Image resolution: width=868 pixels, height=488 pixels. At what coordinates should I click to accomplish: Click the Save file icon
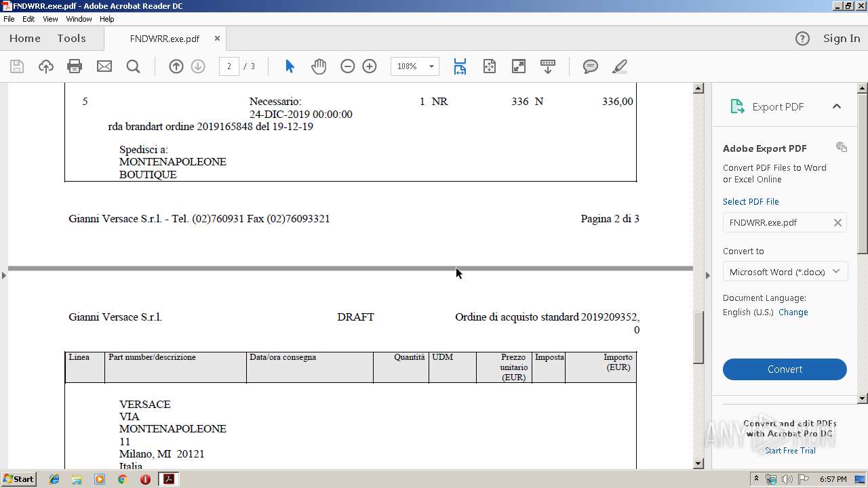[17, 66]
